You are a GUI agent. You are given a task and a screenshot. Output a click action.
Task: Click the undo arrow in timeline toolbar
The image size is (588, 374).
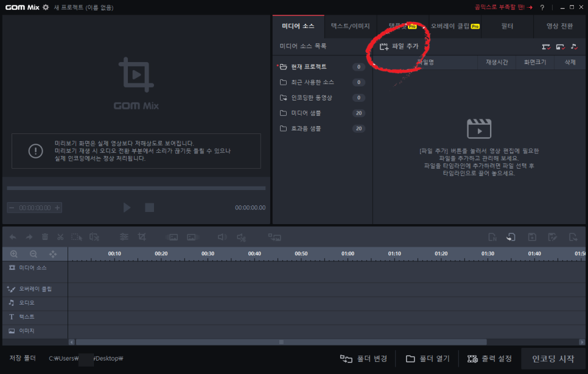[13, 237]
